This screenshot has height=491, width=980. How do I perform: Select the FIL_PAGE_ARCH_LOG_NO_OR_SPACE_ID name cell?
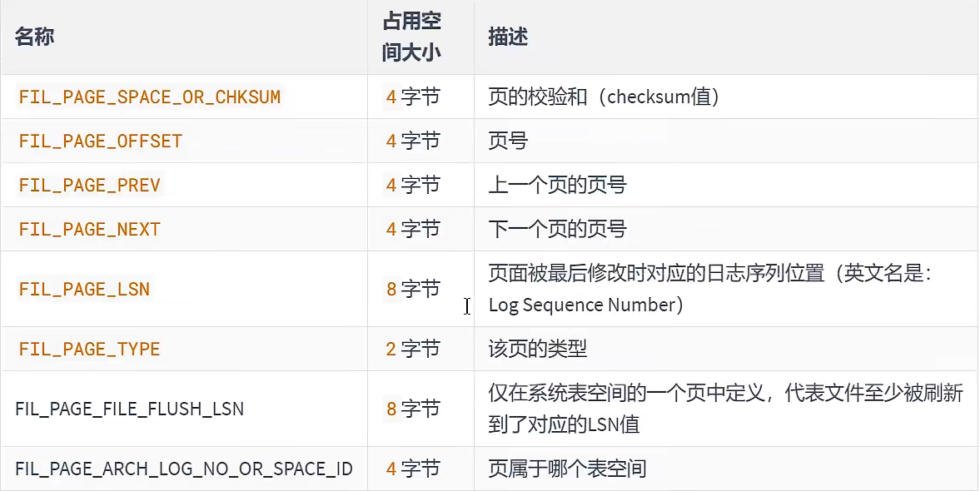(184, 469)
